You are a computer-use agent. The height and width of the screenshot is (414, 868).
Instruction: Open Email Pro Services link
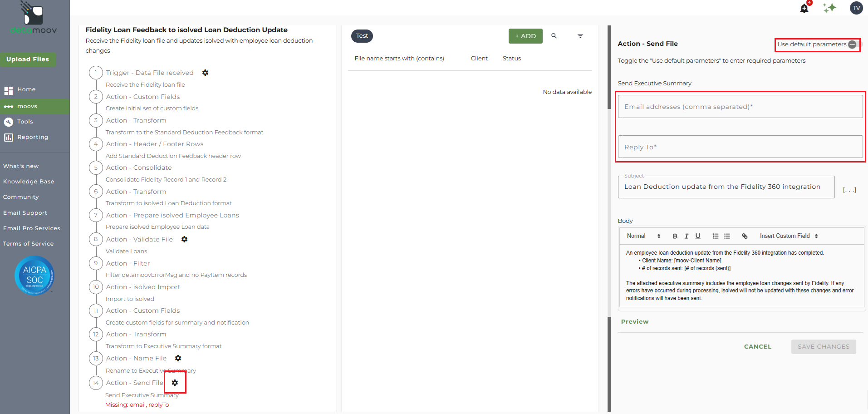(32, 228)
